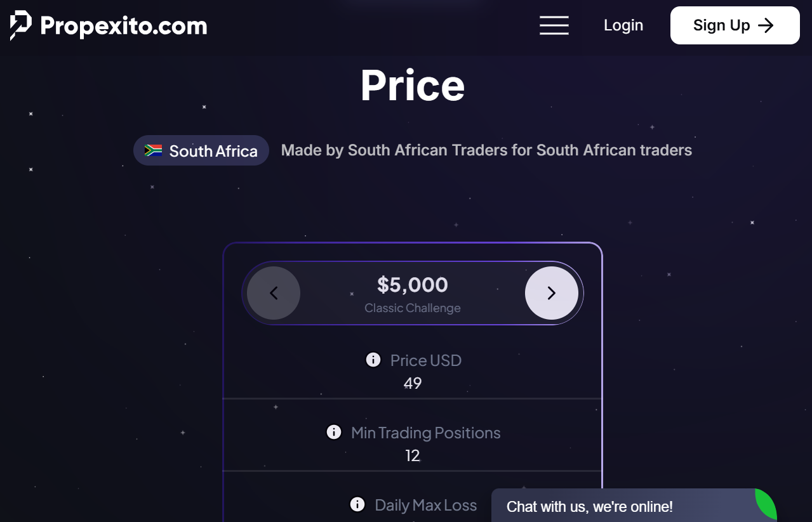The height and width of the screenshot is (522, 812).
Task: Open the hamburger navigation menu
Action: coord(554,25)
